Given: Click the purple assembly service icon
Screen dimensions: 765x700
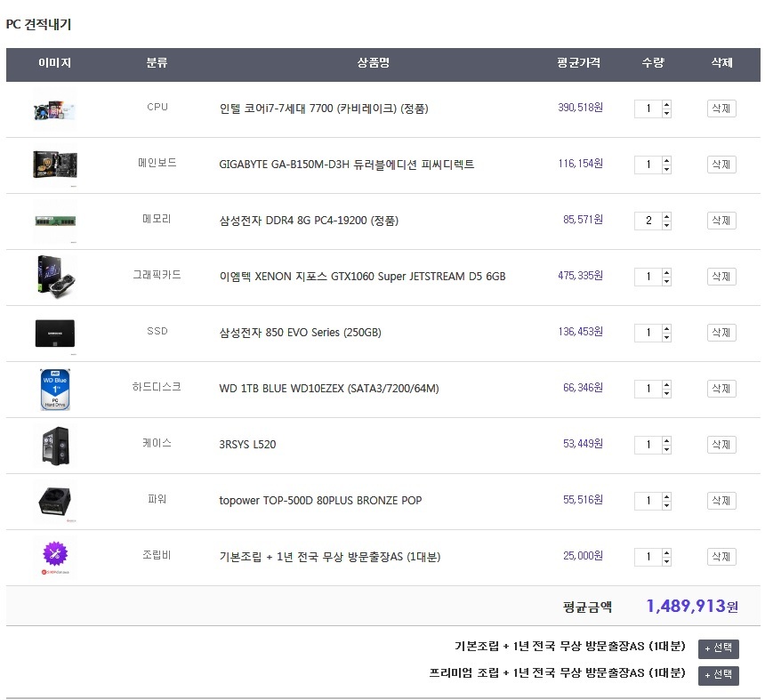Looking at the screenshot, I should 54,556.
